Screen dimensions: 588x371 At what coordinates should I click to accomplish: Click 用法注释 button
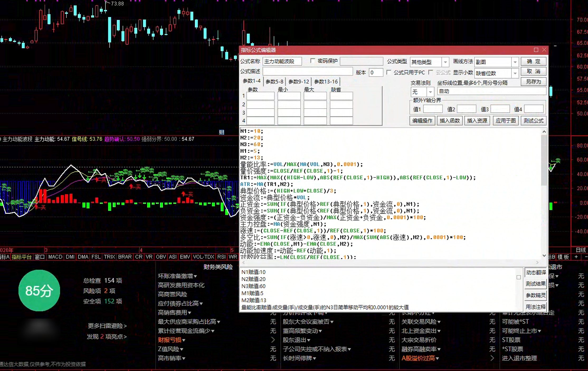(536, 307)
